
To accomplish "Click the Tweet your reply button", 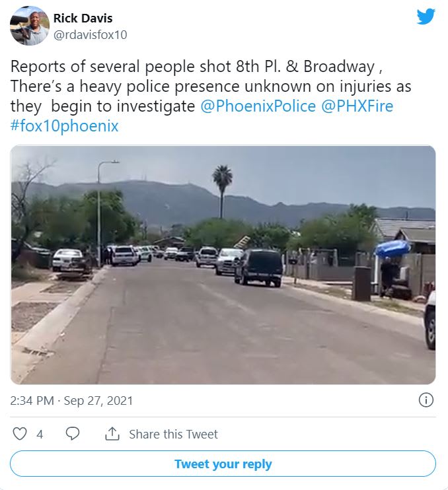I will 223,464.
